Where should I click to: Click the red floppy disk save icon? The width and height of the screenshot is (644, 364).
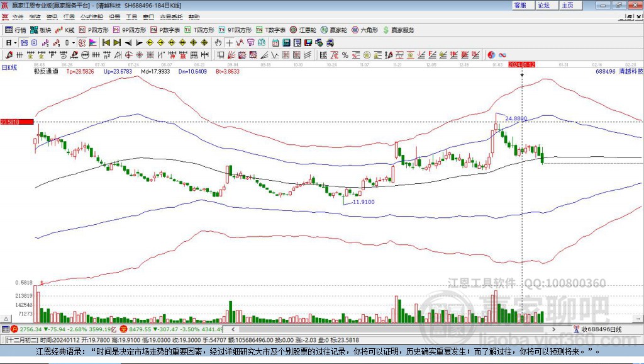pyautogui.click(x=308, y=43)
